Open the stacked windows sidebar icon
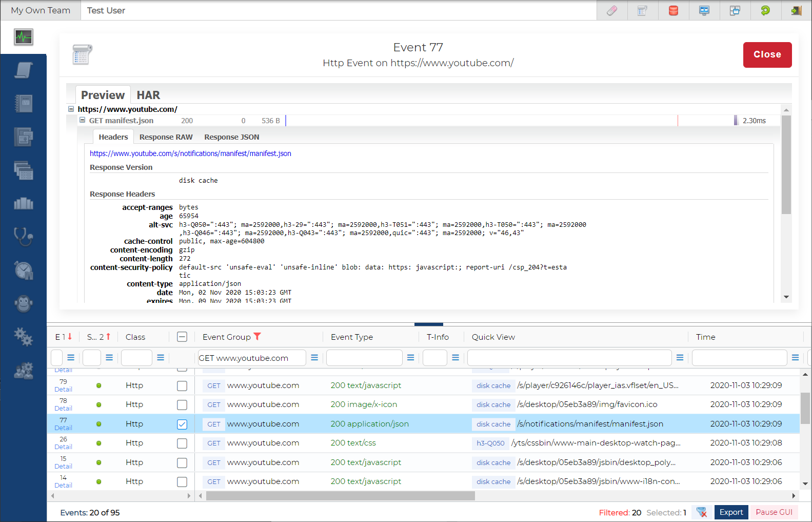812x522 pixels. pyautogui.click(x=24, y=137)
